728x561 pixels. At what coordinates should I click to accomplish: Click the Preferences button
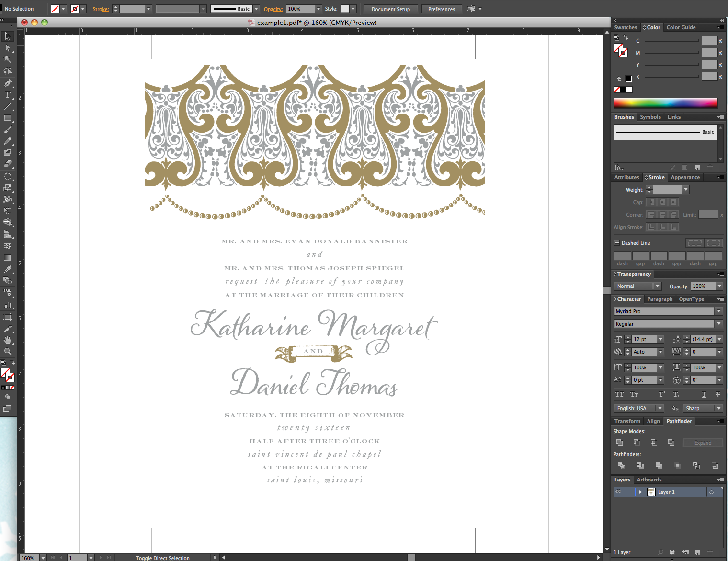pyautogui.click(x=442, y=9)
